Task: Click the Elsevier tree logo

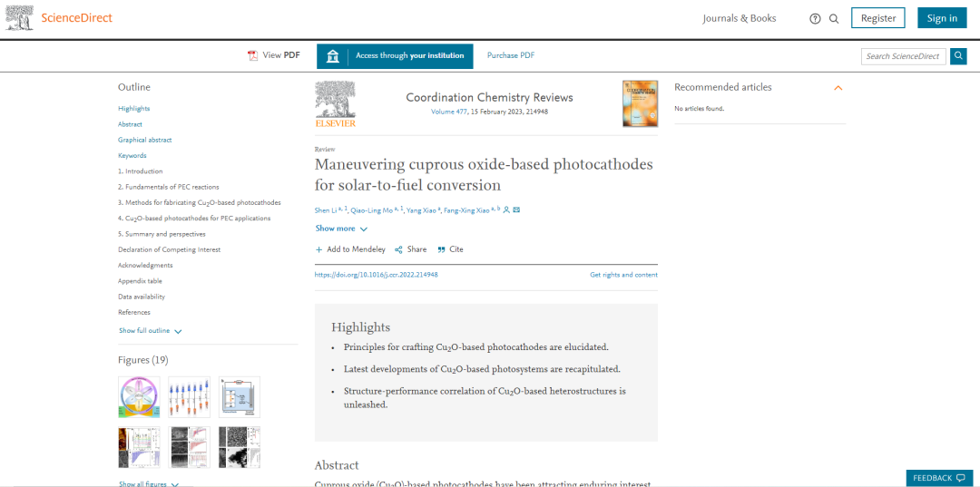Action: point(335,103)
